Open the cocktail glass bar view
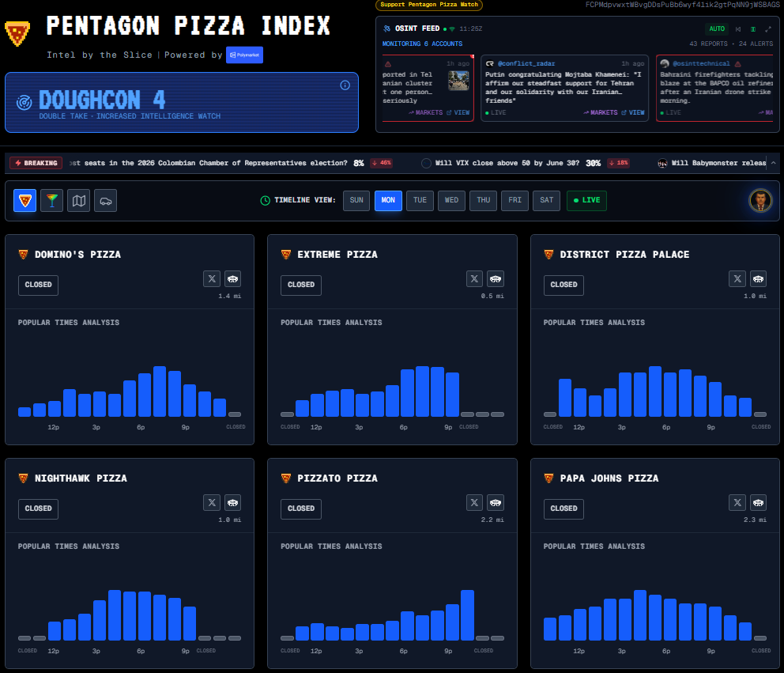The image size is (784, 673). (51, 201)
